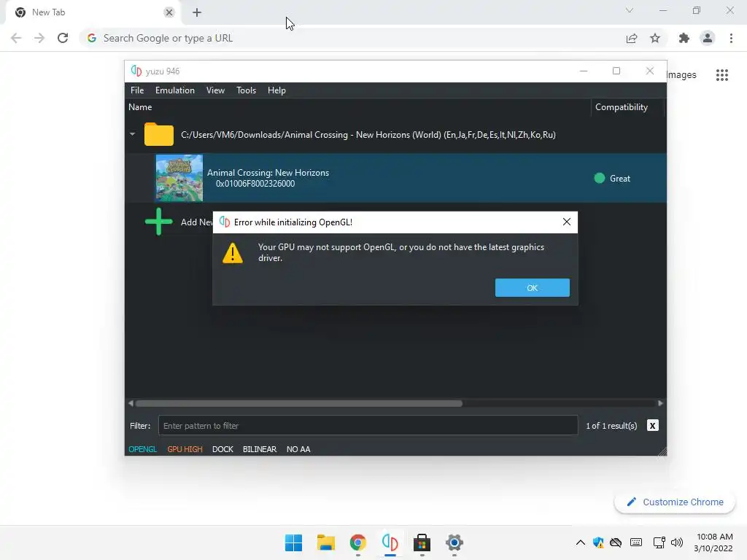Open the Chrome profile avatar icon

click(708, 38)
